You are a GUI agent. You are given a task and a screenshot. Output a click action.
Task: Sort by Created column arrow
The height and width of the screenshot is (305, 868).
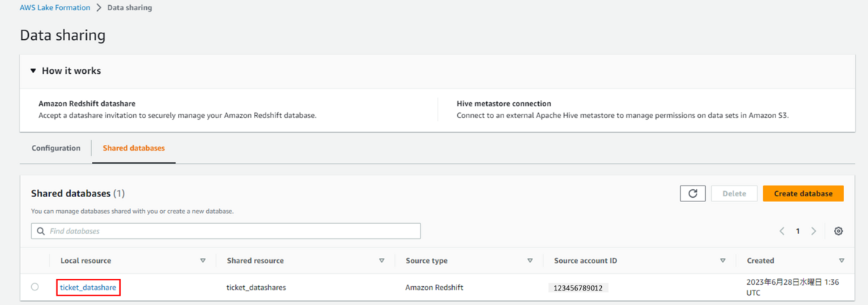pyautogui.click(x=841, y=260)
